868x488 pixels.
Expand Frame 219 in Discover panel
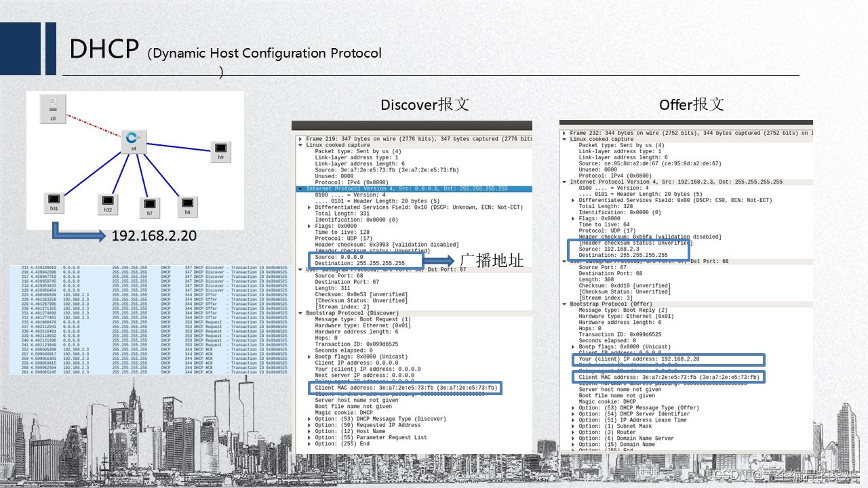300,139
